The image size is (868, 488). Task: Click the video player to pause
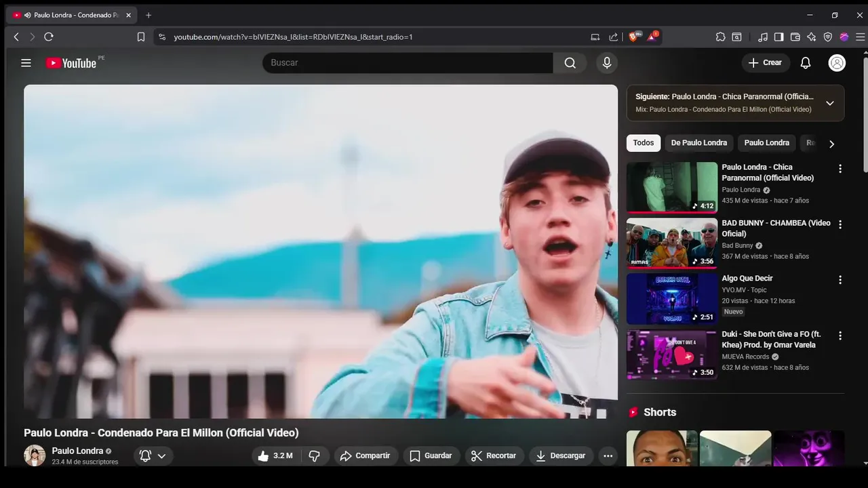tap(321, 251)
